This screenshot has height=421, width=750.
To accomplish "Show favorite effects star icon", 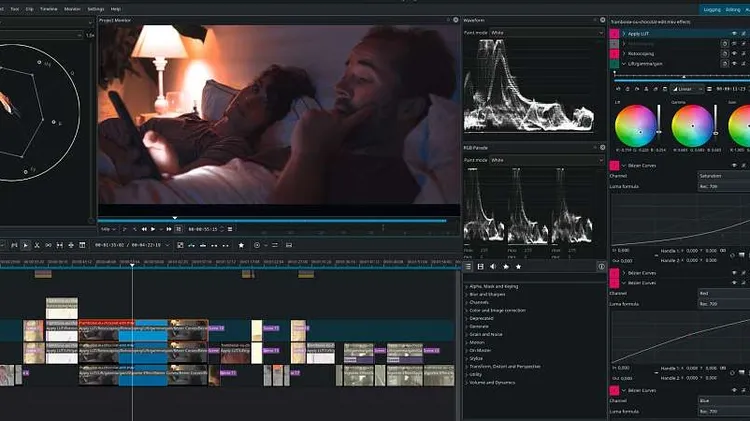I will tap(518, 267).
